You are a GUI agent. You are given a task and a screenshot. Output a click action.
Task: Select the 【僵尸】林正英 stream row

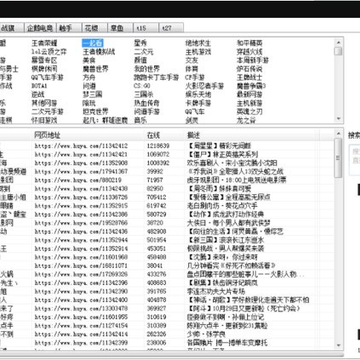(x=167, y=154)
